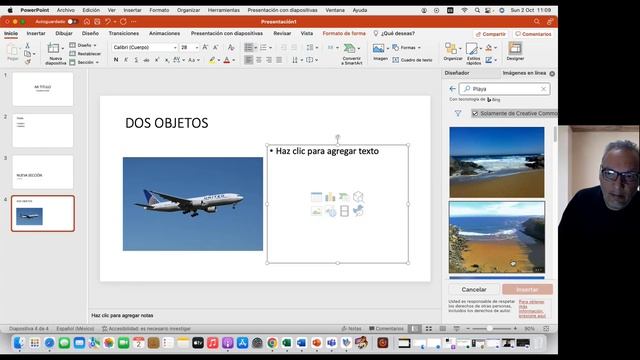
Task: Click the Organizar icon
Action: pyautogui.click(x=451, y=49)
